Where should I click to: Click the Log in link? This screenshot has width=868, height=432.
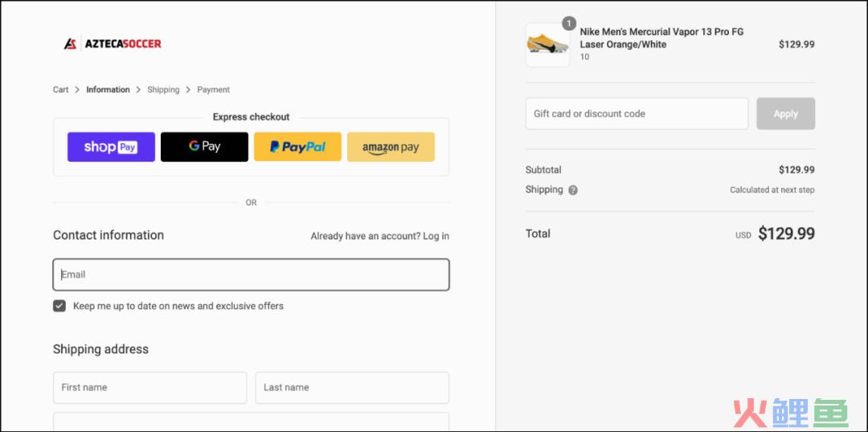click(436, 236)
